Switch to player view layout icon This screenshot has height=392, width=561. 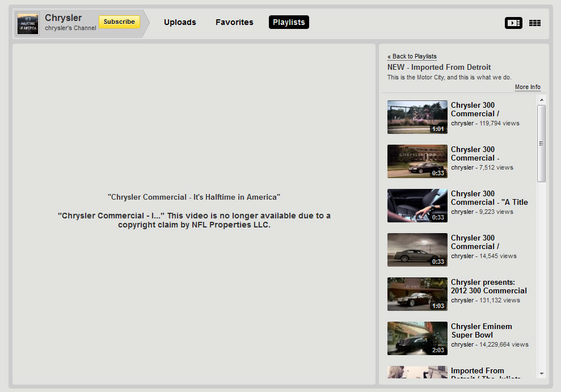(513, 23)
